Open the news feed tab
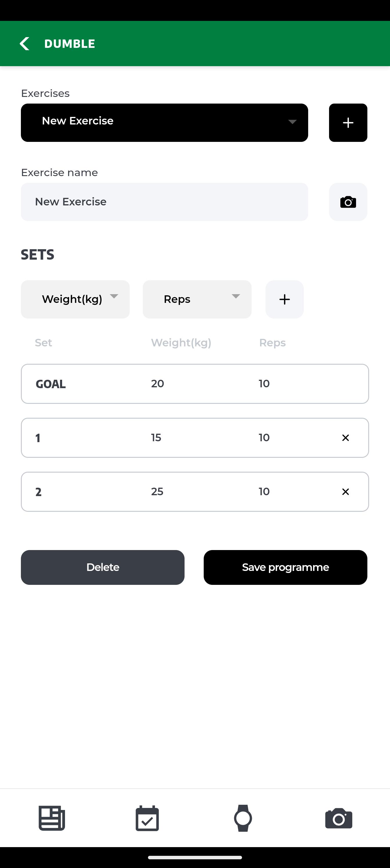This screenshot has width=390, height=868. coord(52,818)
